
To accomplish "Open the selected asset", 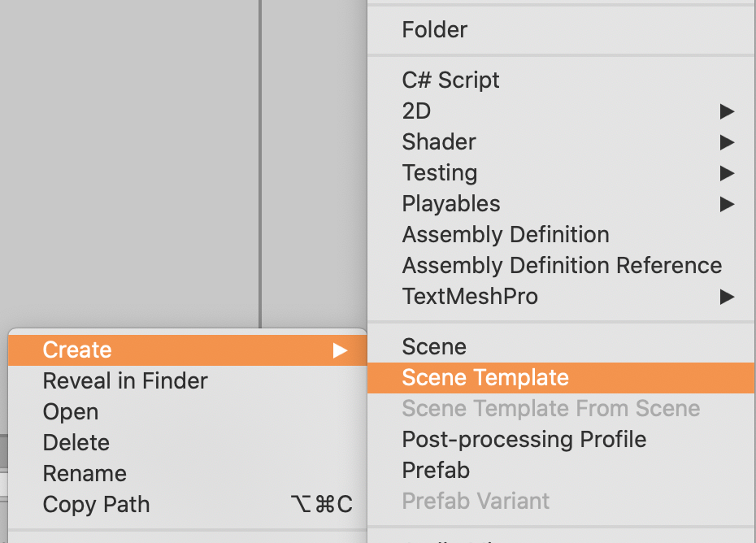I will [70, 411].
